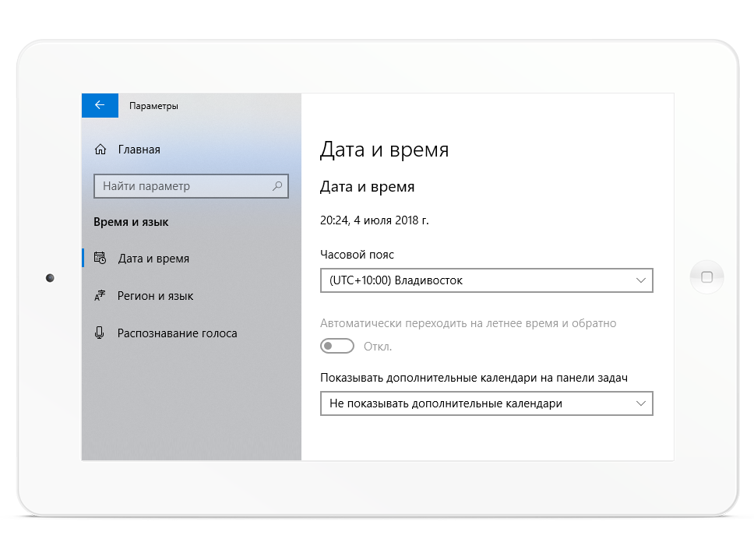The height and width of the screenshot is (560, 754).
Task: Open the Не показывать дополнительные календари dropdown
Action: [x=475, y=403]
